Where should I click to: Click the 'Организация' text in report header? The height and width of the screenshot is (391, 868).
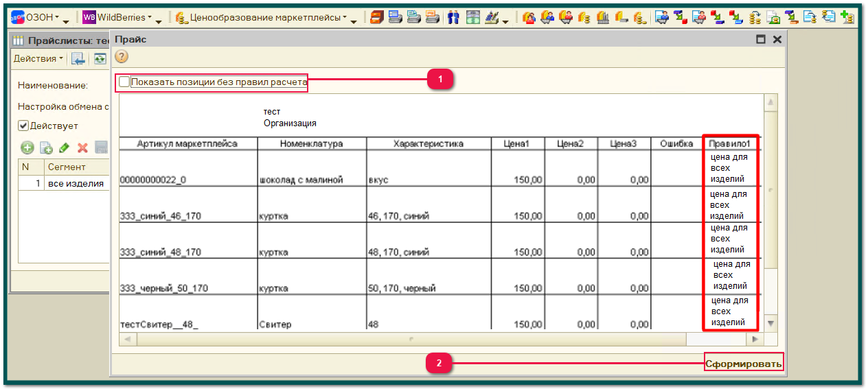point(290,123)
